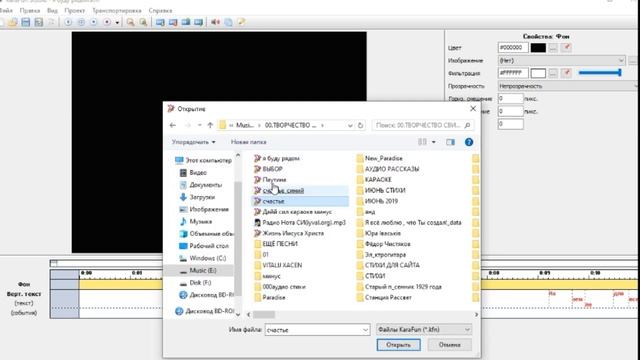Open the Правка menu
640x360 pixels.
(30, 10)
